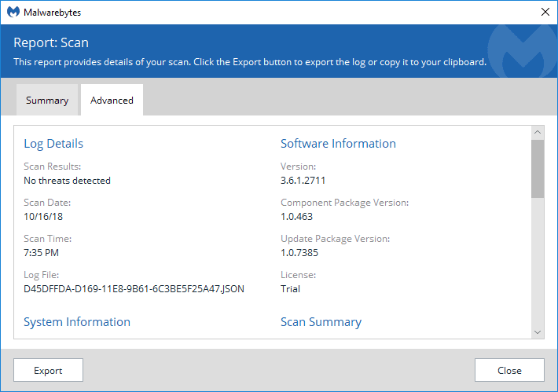Click the log file name ending in .JSON
The height and width of the screenshot is (392, 558).
click(x=134, y=289)
